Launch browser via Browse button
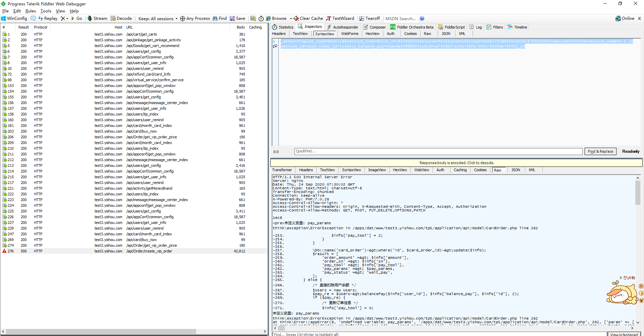 276,18
